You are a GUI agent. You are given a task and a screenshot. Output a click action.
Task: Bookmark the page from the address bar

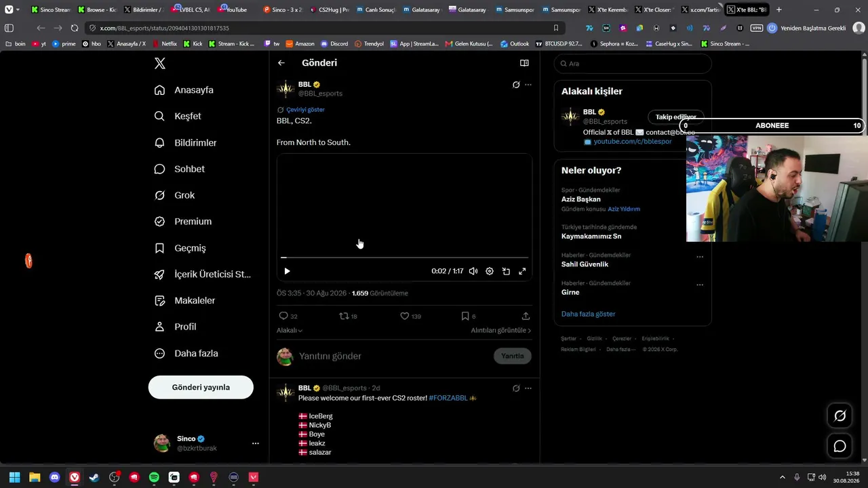[x=556, y=28]
